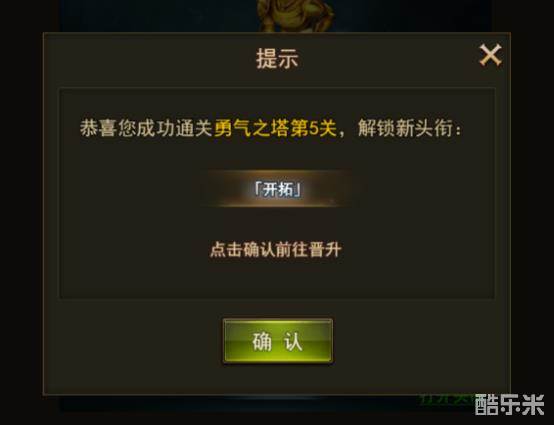Tap the golden statue above the dialog
This screenshot has height=425, width=554.
(296, 16)
